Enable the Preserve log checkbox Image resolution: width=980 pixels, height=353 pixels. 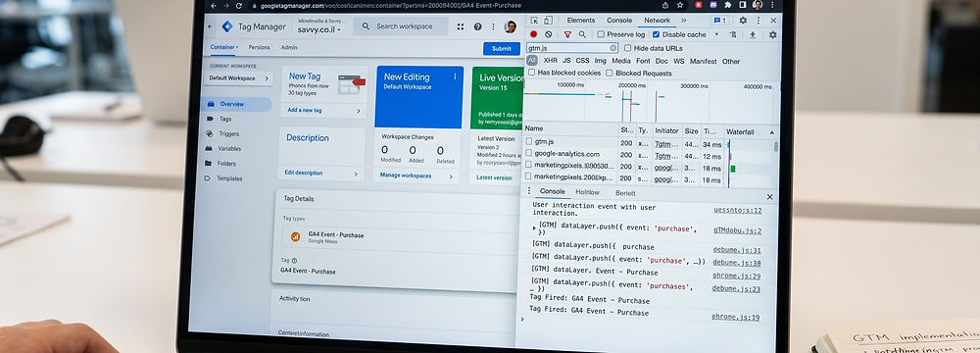point(601,34)
